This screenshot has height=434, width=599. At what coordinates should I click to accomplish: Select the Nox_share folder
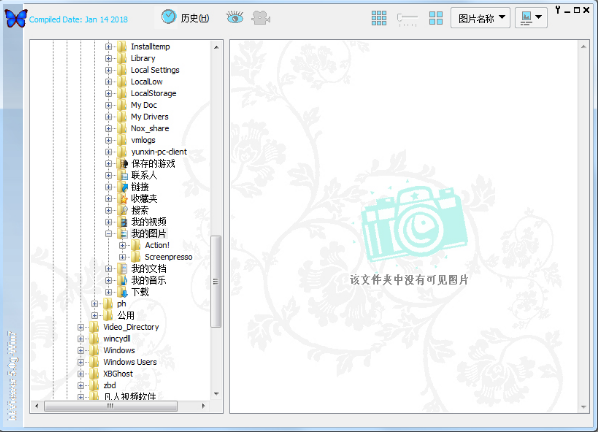(150, 128)
